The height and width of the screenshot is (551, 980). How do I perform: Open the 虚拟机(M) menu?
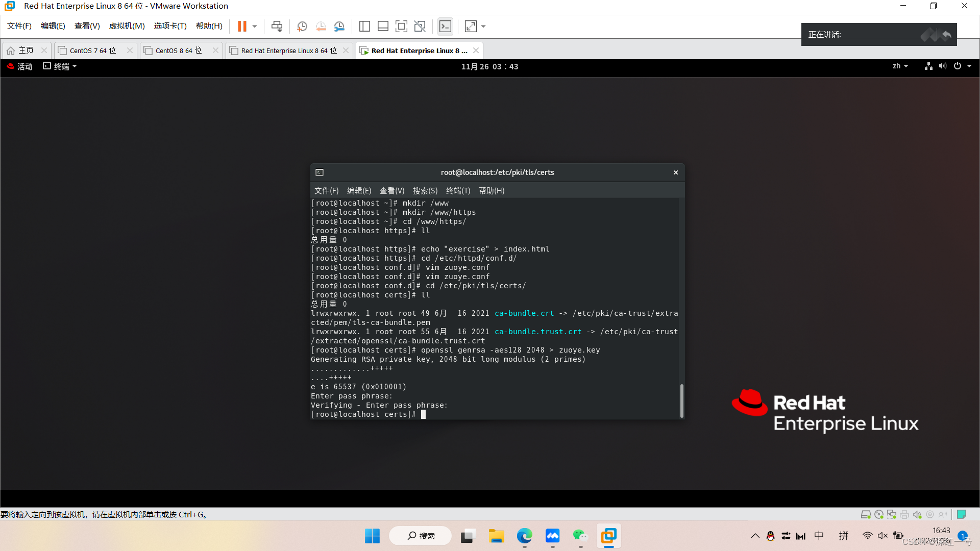click(127, 26)
